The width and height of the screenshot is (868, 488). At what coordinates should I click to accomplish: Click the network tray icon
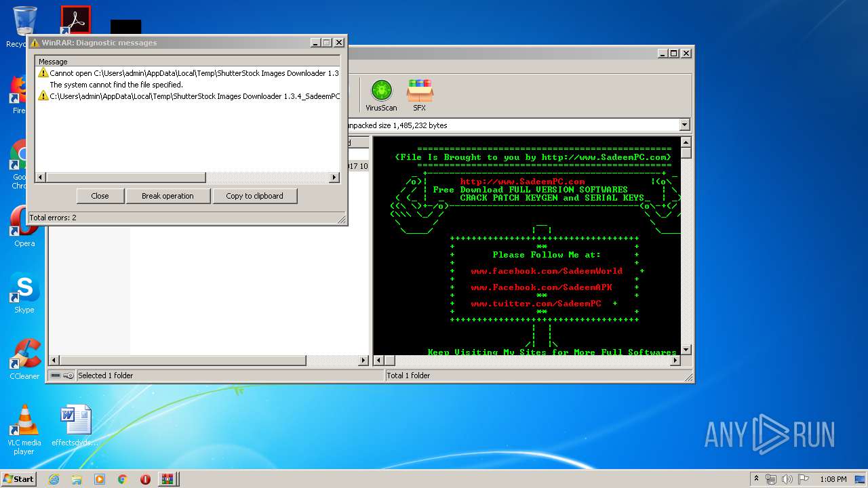tap(771, 479)
